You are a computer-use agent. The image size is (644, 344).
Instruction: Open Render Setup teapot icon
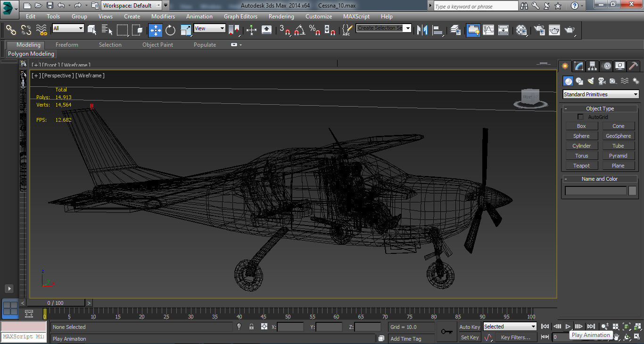tap(539, 30)
